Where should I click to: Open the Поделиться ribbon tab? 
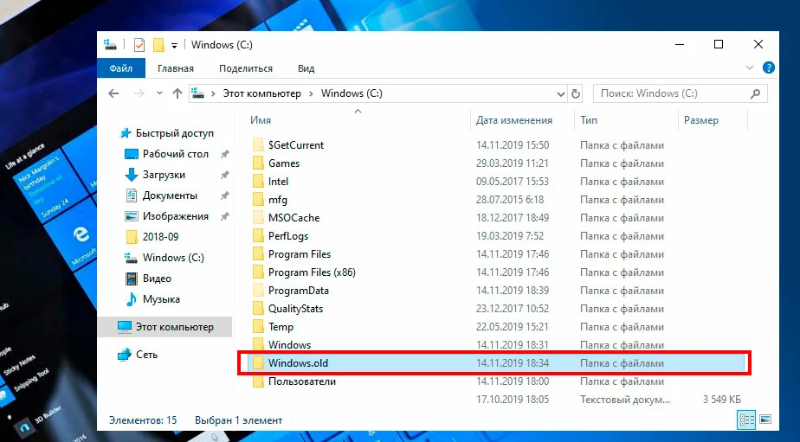246,68
